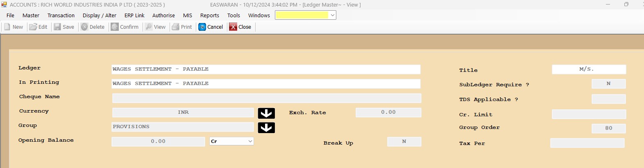Viewport: 644px width, 168px height.
Task: Click the Delete toolbar icon
Action: pyautogui.click(x=84, y=27)
